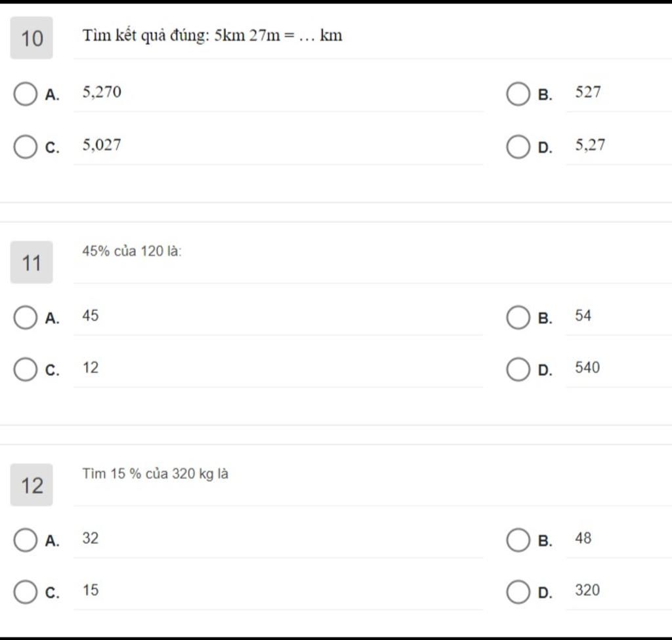Click the question text '5km 27m = … km'
Viewport: 672px width, 640px height.
[x=278, y=35]
